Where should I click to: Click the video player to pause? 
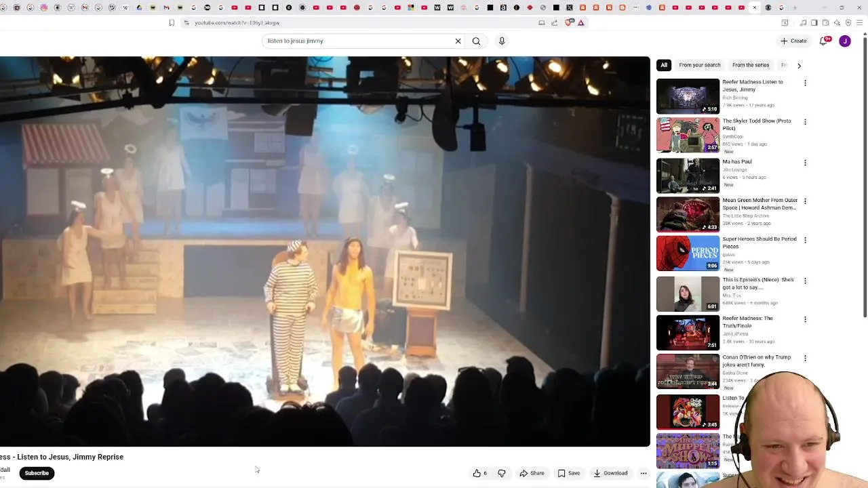[325, 251]
